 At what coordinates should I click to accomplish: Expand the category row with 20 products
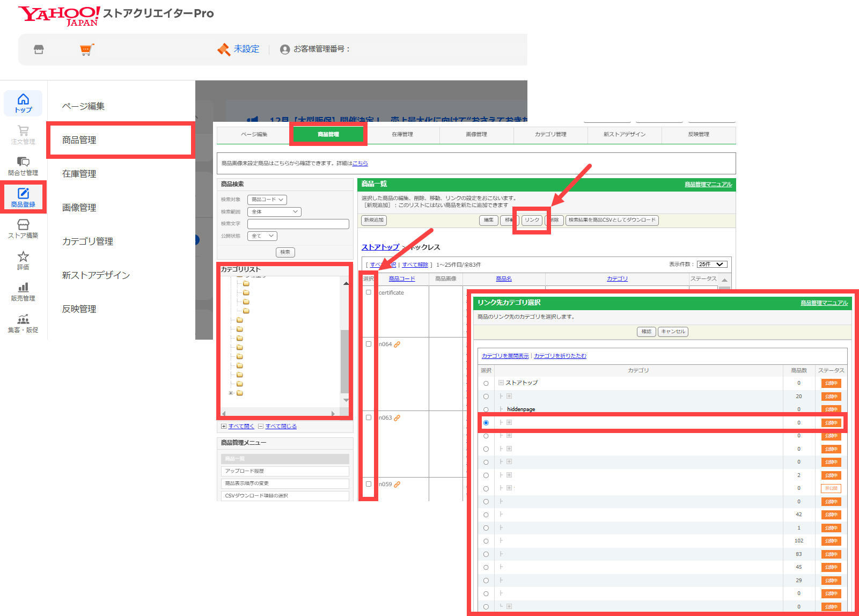pyautogui.click(x=509, y=396)
